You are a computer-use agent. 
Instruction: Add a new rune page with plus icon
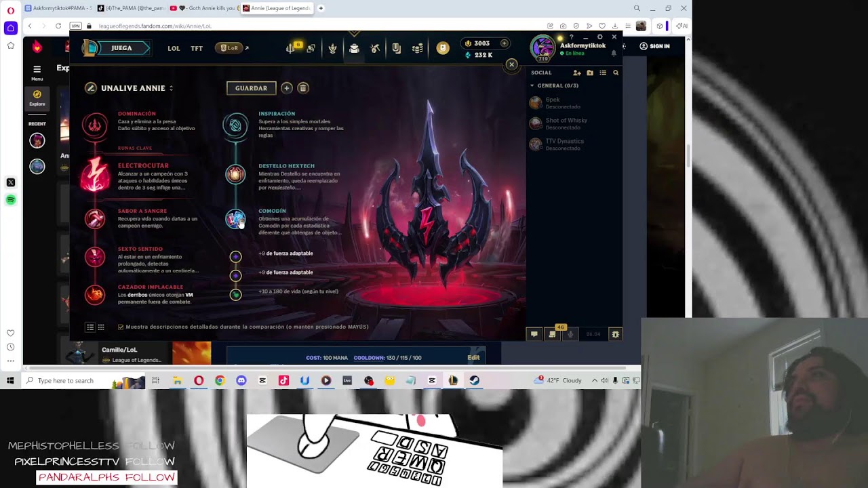tap(286, 88)
